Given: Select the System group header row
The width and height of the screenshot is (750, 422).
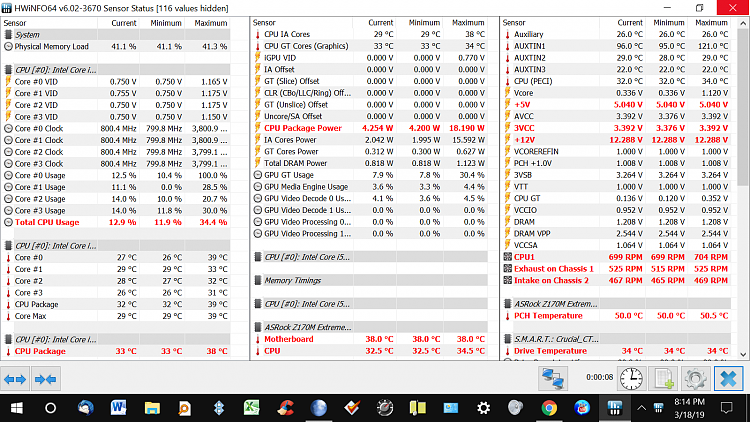Looking at the screenshot, I should [x=116, y=35].
